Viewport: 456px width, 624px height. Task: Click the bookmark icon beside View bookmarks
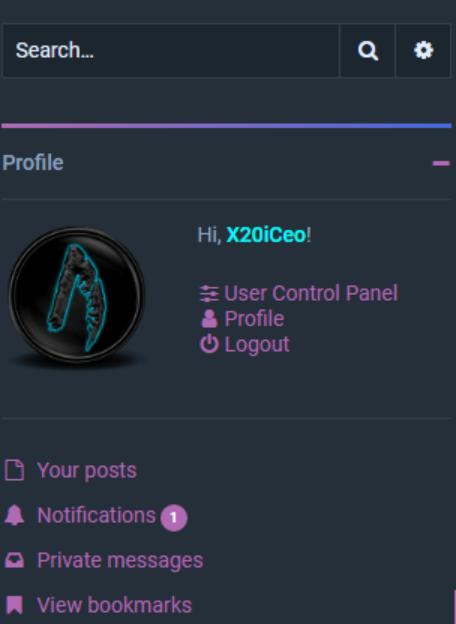click(14, 605)
